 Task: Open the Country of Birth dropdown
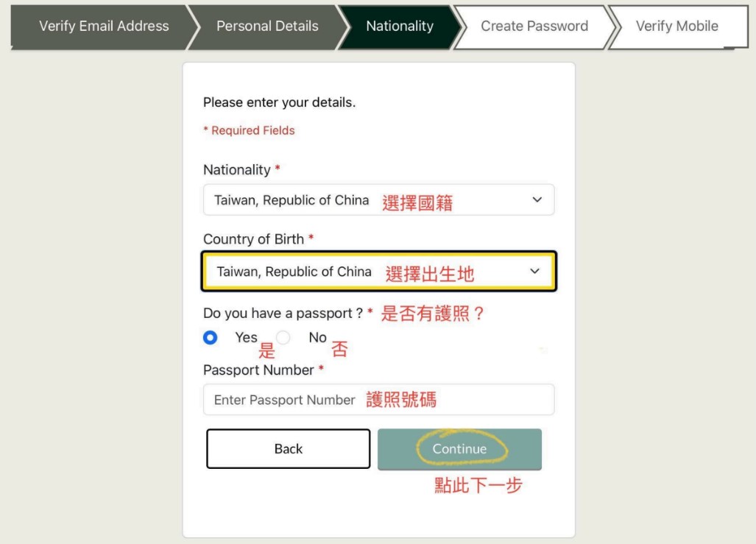379,271
